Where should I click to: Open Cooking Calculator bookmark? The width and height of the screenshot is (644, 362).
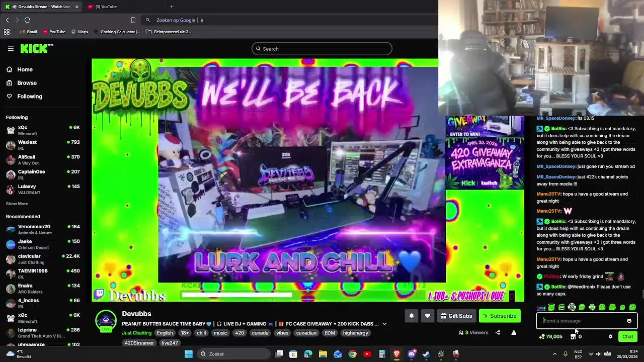click(x=117, y=32)
